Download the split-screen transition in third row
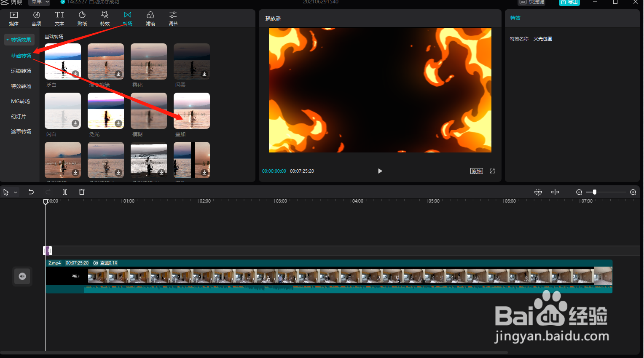 [204, 173]
